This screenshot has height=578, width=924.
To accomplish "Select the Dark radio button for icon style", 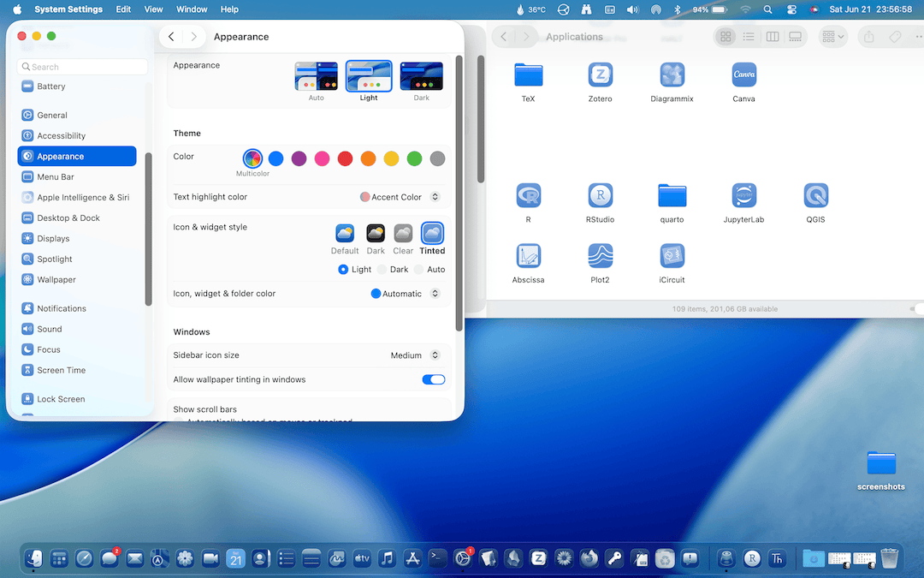I will tap(382, 270).
